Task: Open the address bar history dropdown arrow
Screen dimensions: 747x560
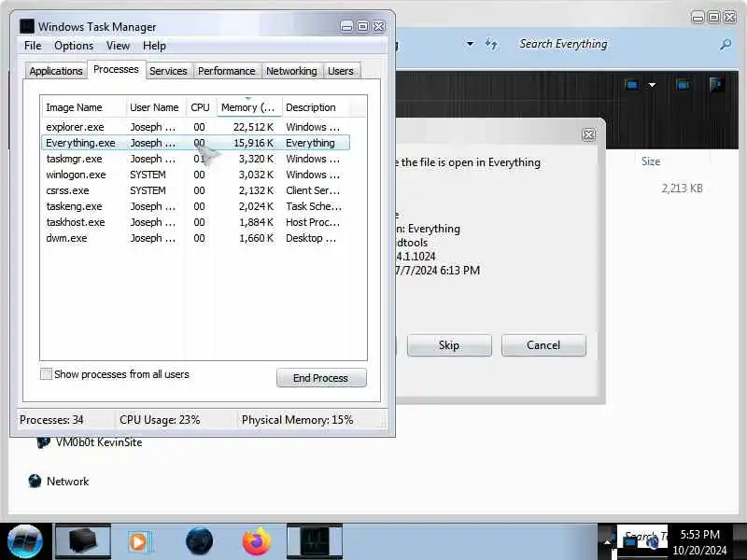Action: pos(470,44)
